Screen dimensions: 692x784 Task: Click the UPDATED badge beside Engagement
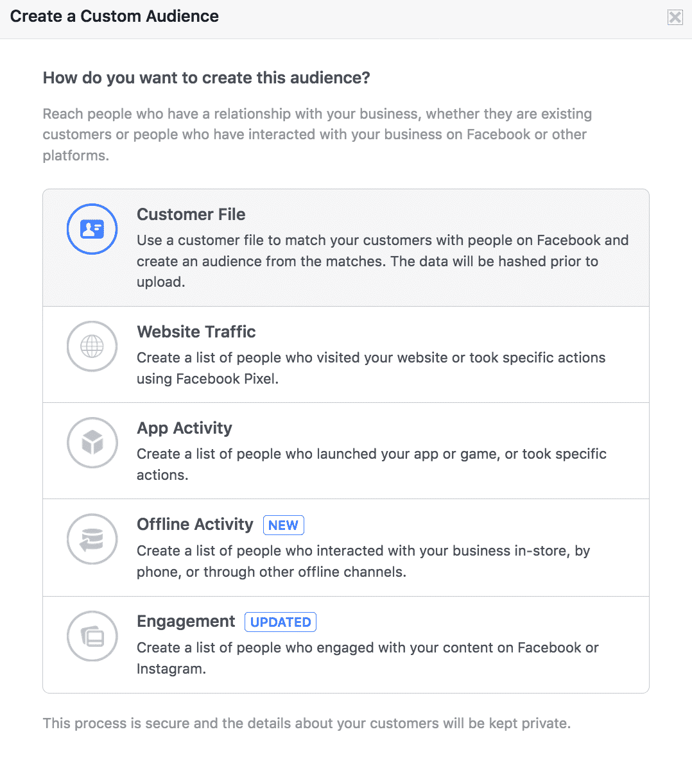281,622
